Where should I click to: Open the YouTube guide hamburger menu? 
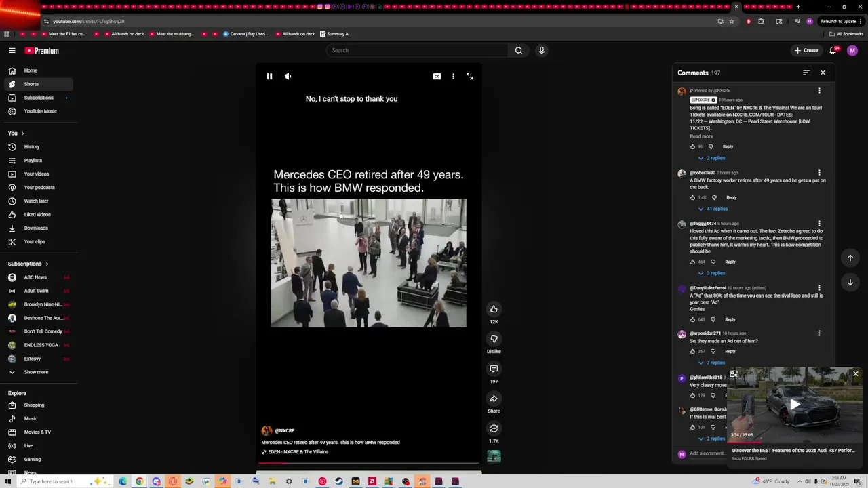point(12,51)
